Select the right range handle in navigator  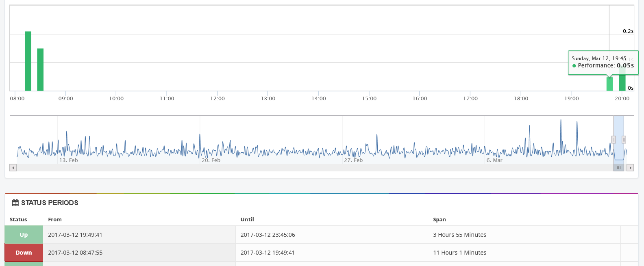point(624,140)
